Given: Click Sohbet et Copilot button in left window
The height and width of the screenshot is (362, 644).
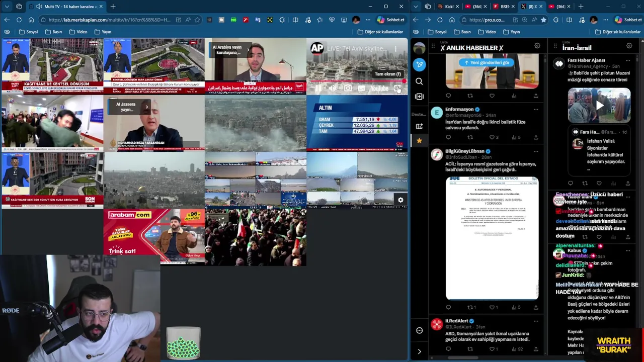Looking at the screenshot, I should click(390, 20).
